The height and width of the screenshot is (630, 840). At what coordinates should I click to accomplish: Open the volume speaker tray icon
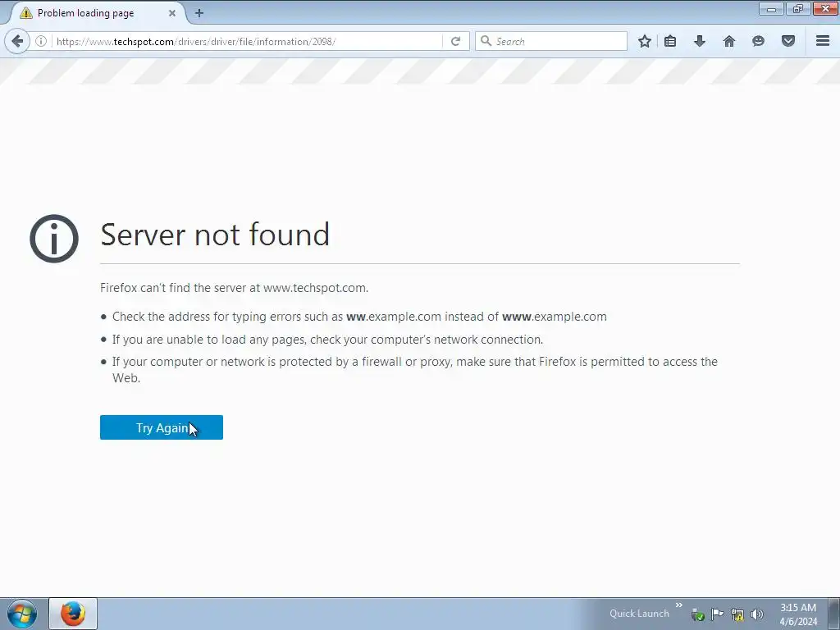[x=757, y=614]
